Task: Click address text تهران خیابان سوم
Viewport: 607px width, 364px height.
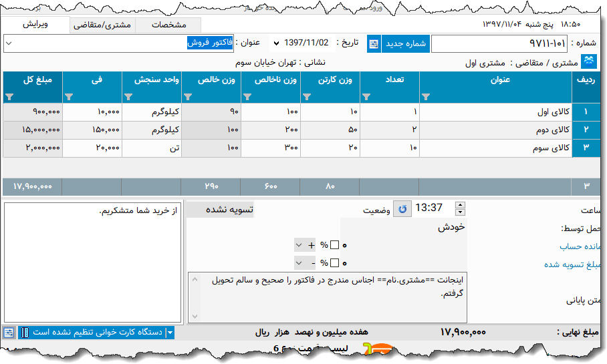Action: (x=266, y=62)
